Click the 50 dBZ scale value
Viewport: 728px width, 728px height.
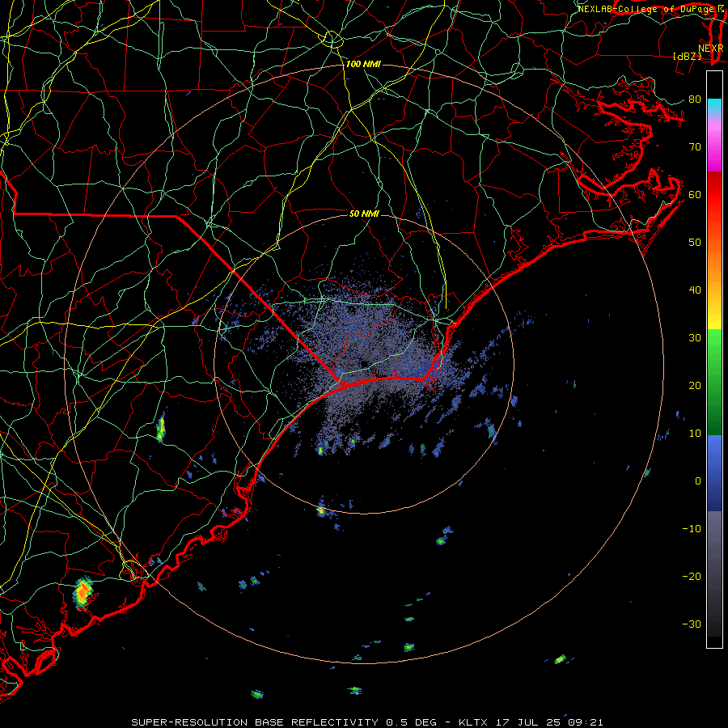pyautogui.click(x=695, y=243)
